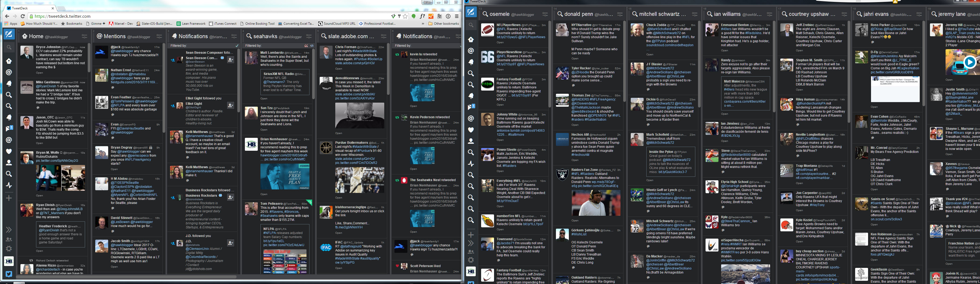Open the settings gear in Chrome TweetDeck sidebar
This screenshot has height=284, width=980.
[9, 249]
